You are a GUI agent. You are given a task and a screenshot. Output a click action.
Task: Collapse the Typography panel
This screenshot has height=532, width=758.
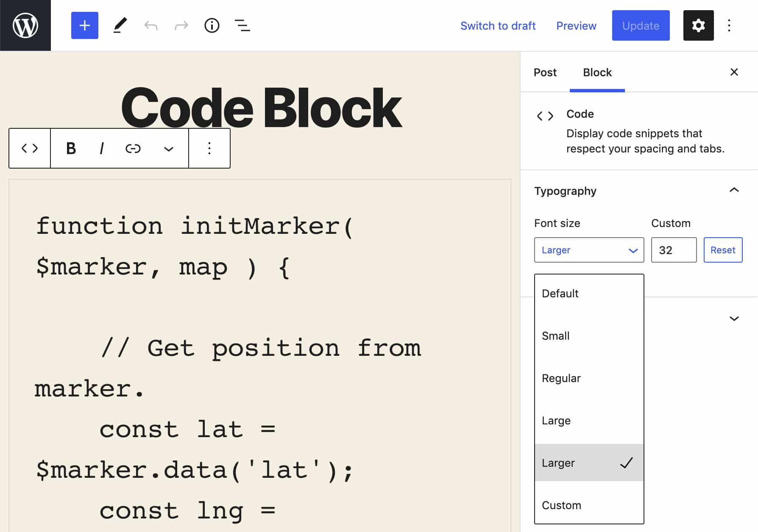point(733,191)
